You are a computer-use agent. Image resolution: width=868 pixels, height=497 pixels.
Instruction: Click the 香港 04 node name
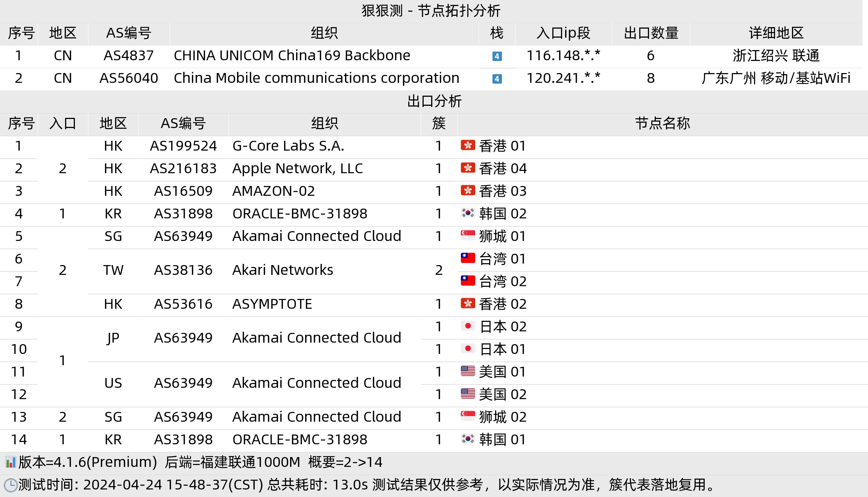pos(503,169)
